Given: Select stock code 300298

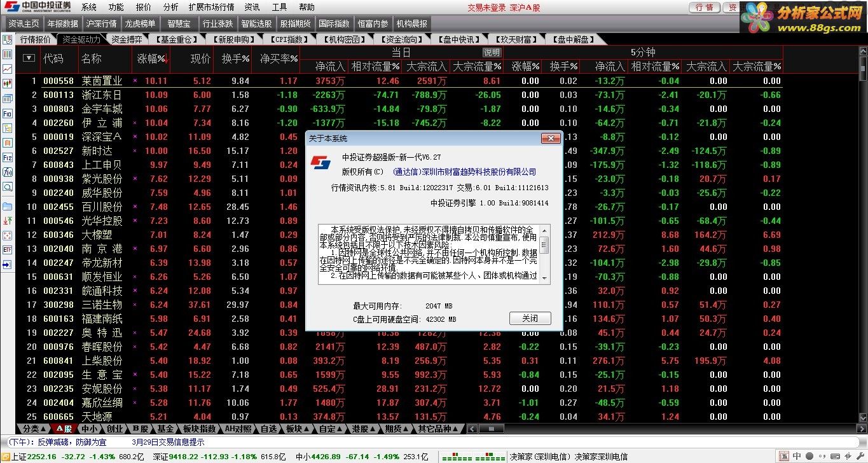Looking at the screenshot, I should 59,305.
